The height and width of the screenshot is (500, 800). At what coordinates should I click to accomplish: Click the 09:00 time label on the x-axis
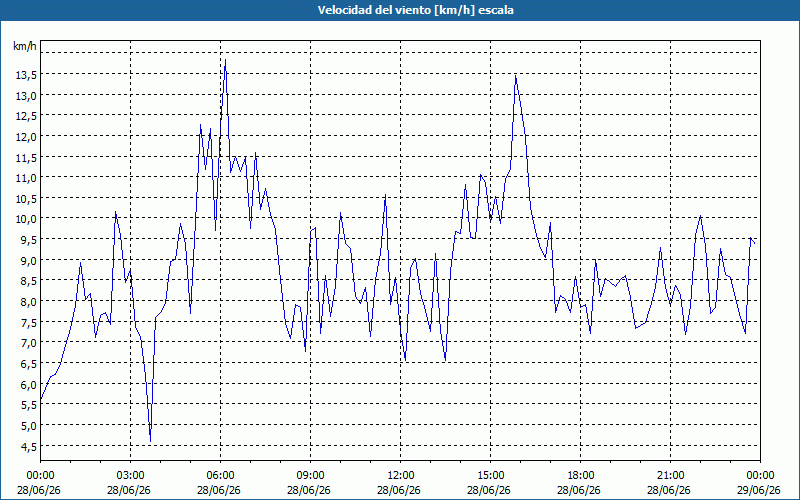(310, 476)
